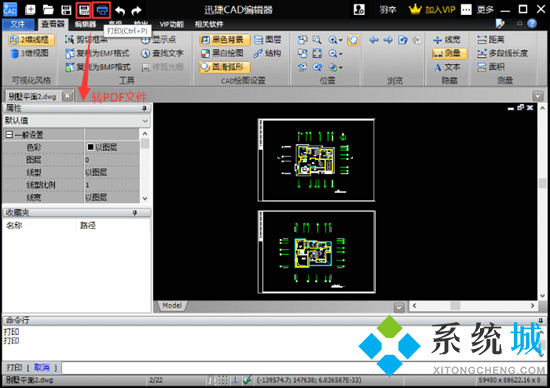
Task: Collapse the ribbon with the up arrow
Action: point(519,24)
